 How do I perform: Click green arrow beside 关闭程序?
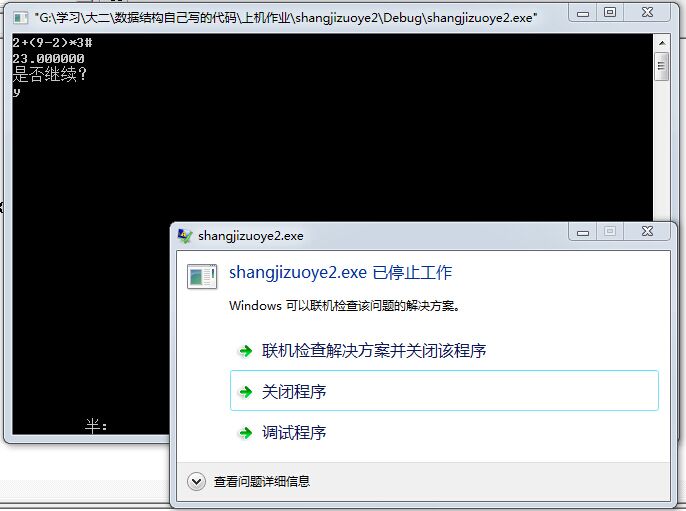(245, 391)
